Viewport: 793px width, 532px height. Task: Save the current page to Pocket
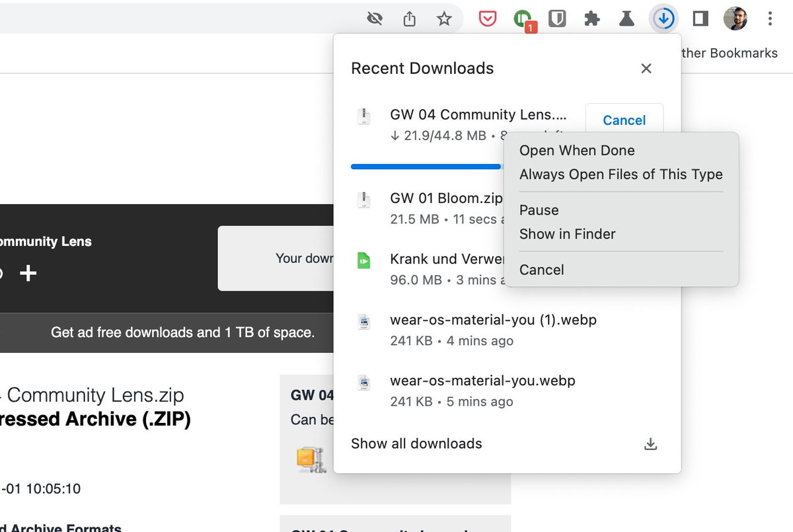pos(487,19)
